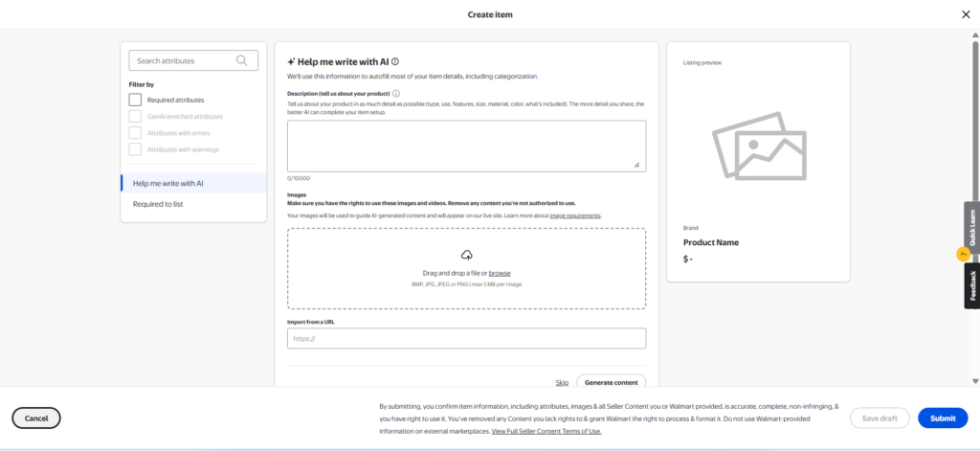Click the scrollbar up arrow
Image resolution: width=980 pixels, height=451 pixels.
coord(975,35)
